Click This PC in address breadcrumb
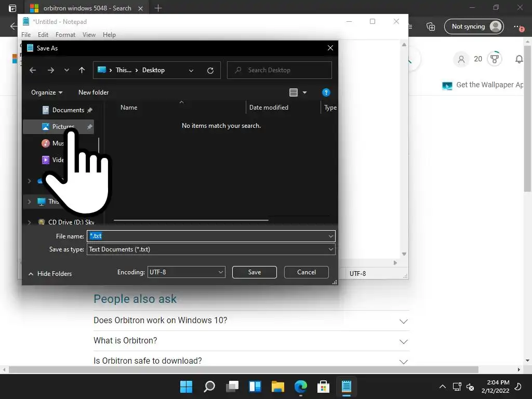Image resolution: width=532 pixels, height=399 pixels. pyautogui.click(x=124, y=70)
